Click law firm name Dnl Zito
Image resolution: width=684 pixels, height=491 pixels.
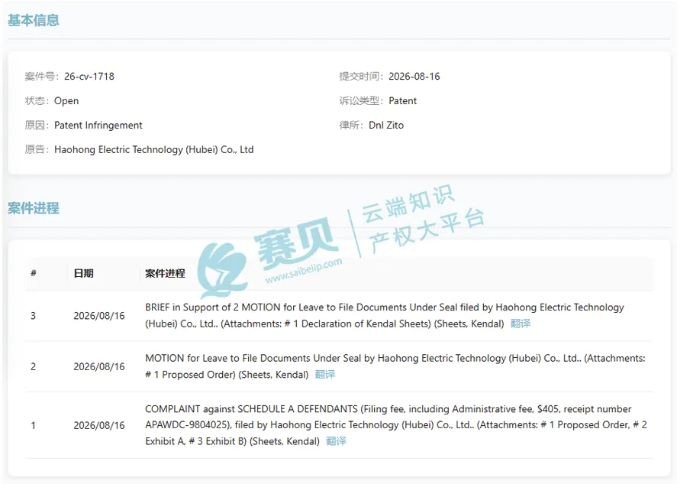[x=386, y=125]
